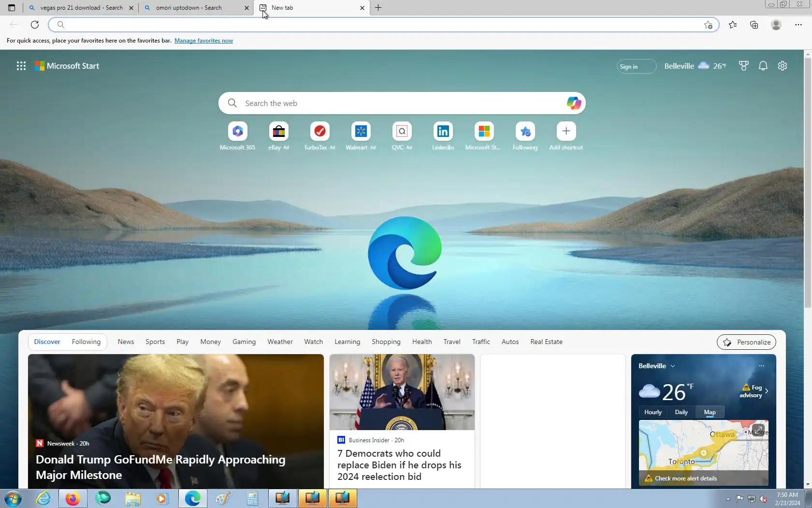The height and width of the screenshot is (508, 812).
Task: Open the Play category
Action: [183, 342]
